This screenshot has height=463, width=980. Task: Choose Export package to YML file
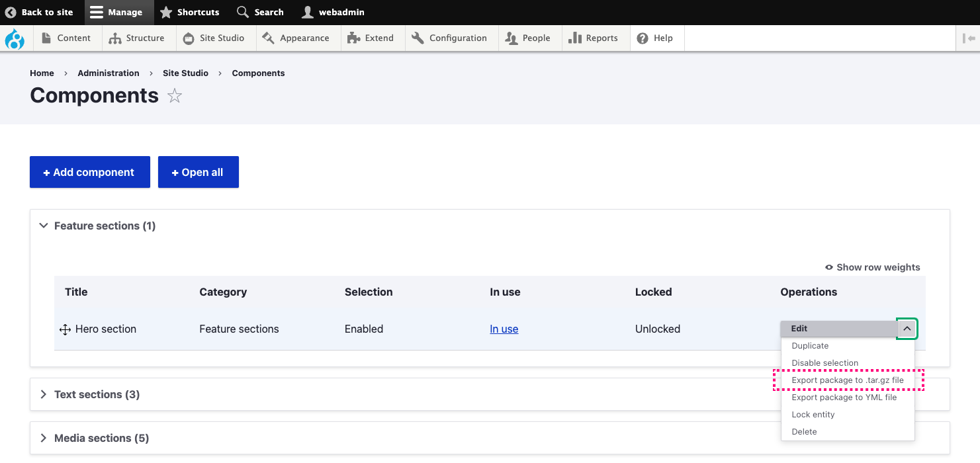point(844,398)
